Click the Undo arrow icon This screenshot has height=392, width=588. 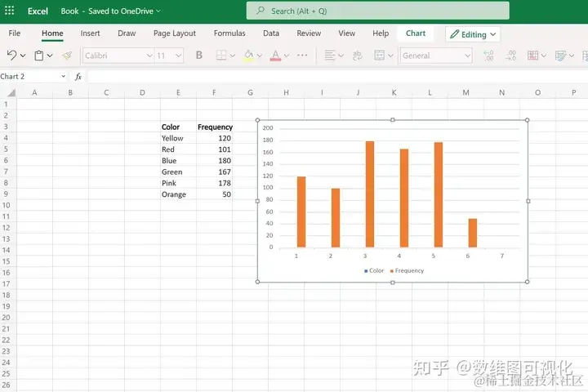point(11,56)
